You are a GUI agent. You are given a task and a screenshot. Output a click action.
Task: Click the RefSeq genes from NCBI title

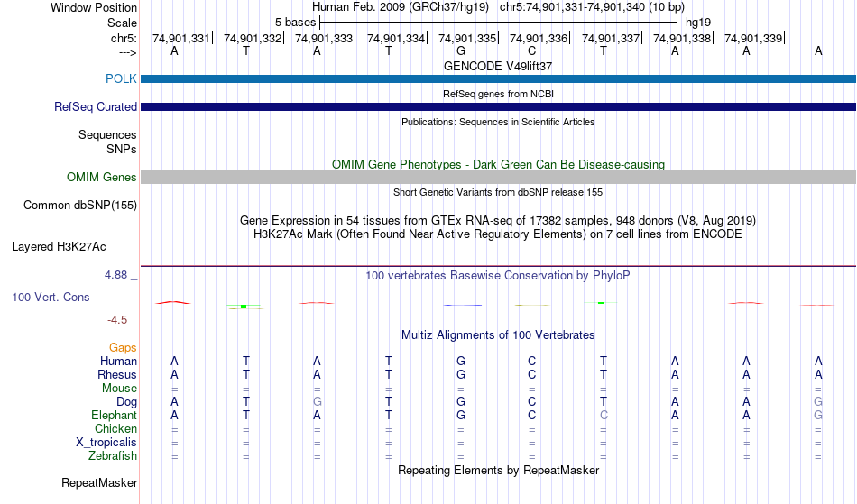[498, 94]
